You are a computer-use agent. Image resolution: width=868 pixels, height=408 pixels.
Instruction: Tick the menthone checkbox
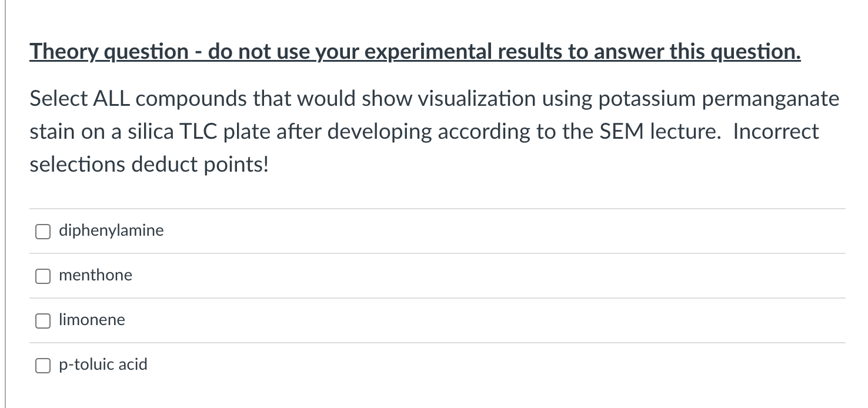(42, 276)
